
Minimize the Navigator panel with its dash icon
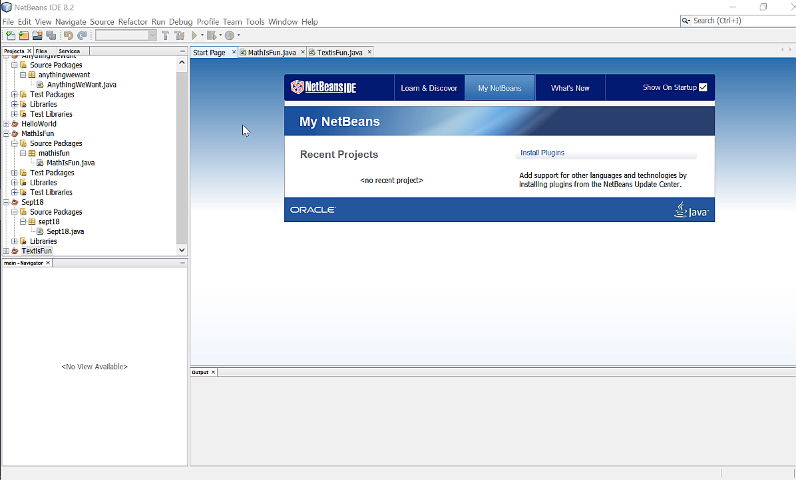coord(182,263)
